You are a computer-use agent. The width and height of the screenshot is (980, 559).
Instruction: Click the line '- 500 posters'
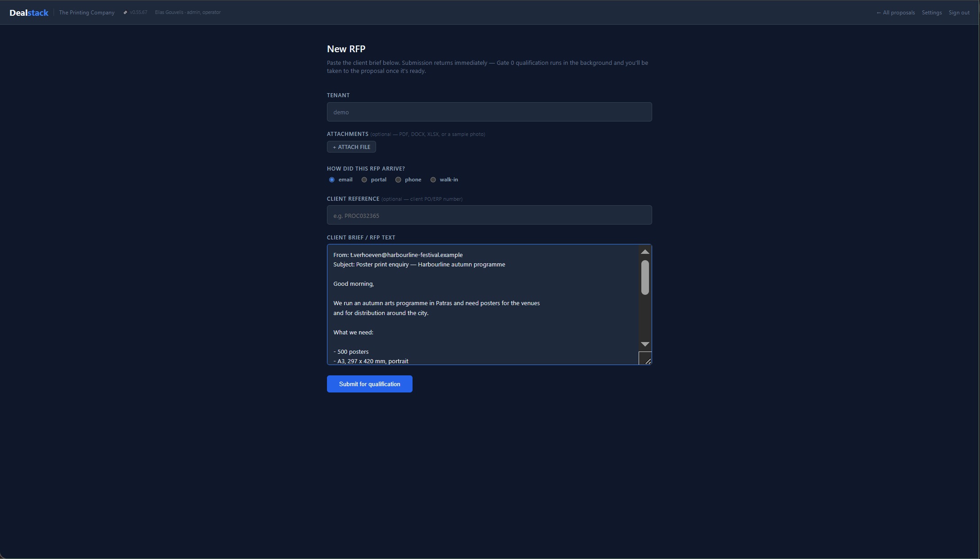(x=351, y=352)
